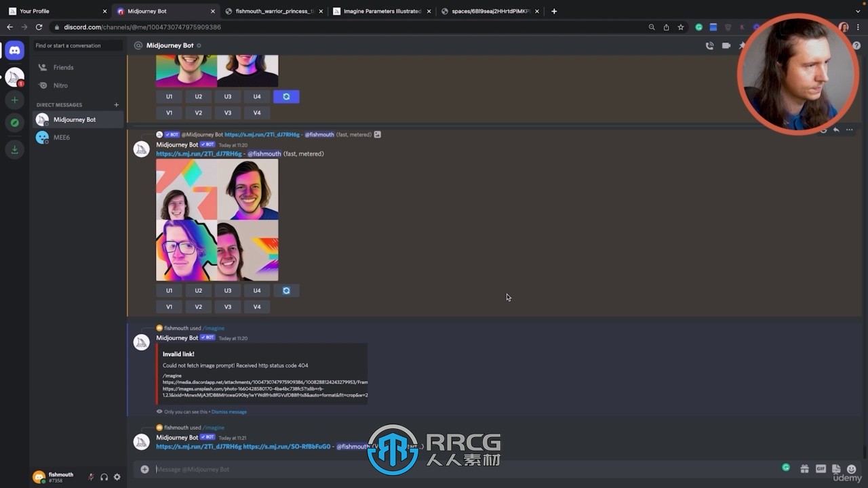Open the Nitro page

pos(78,85)
